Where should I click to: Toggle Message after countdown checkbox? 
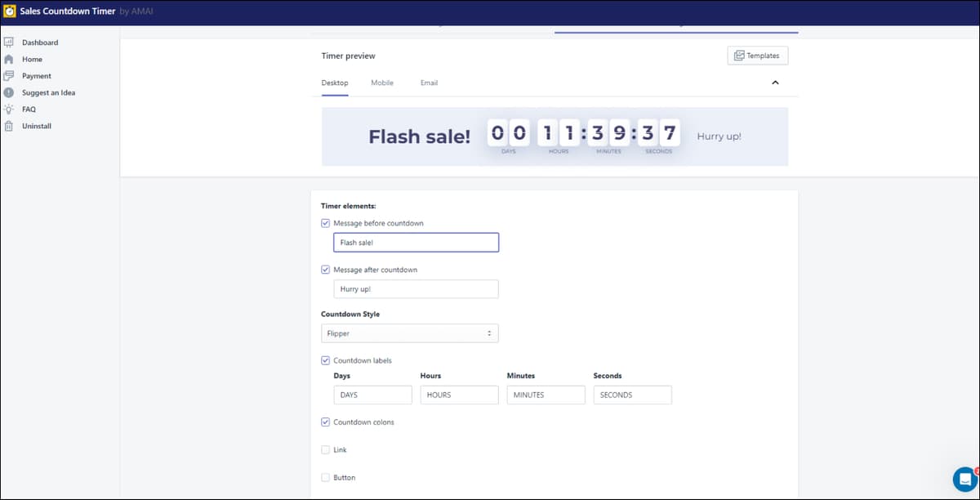[326, 270]
